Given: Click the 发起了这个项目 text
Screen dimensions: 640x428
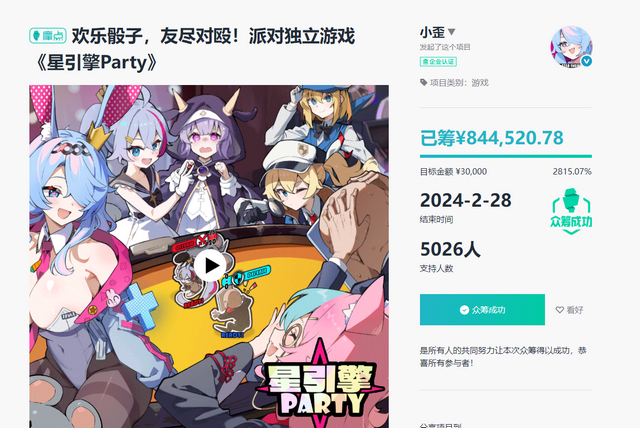Looking at the screenshot, I should coord(445,47).
